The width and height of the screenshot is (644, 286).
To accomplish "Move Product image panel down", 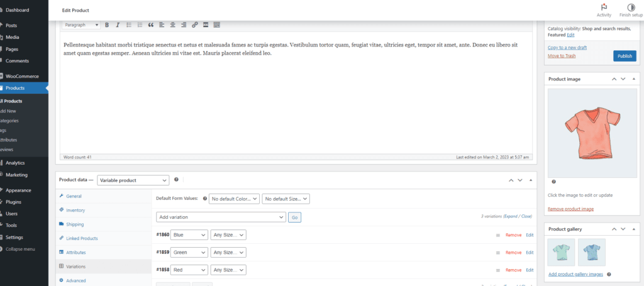I will (623, 79).
